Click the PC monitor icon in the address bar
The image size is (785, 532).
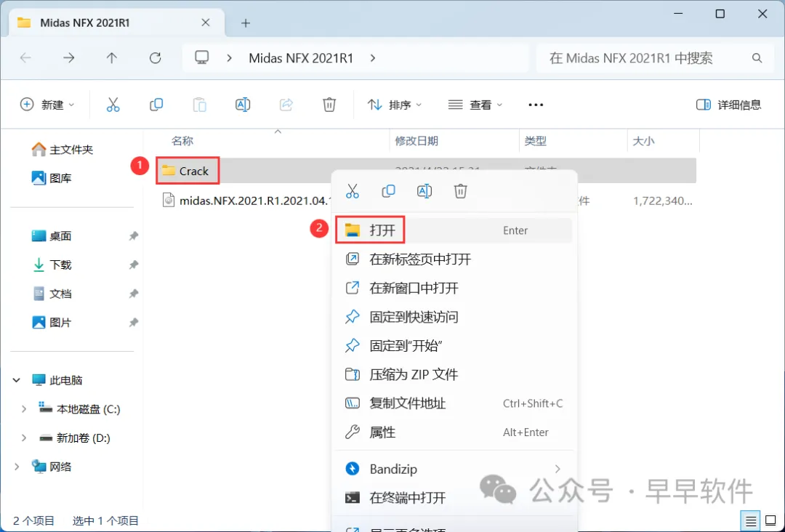point(202,57)
